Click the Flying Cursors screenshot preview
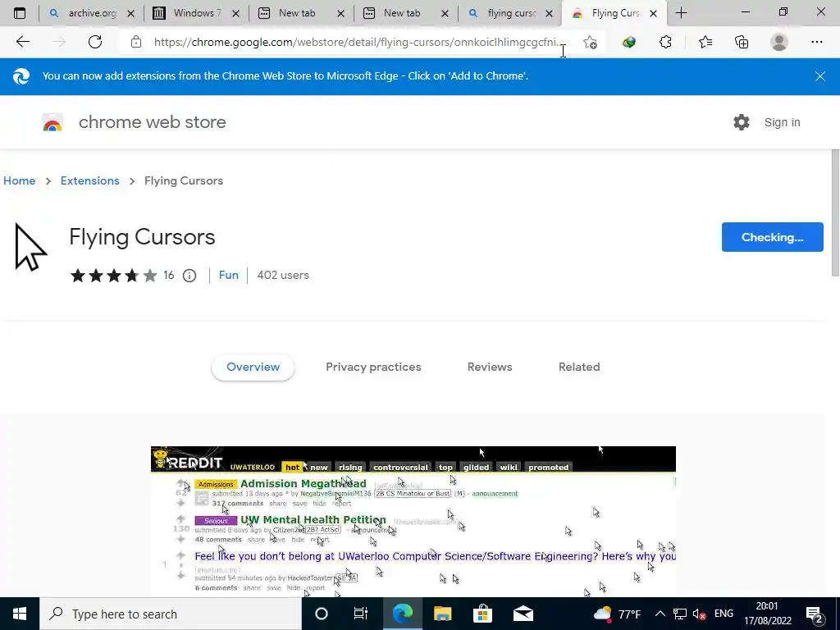The image size is (840, 630). tap(413, 521)
